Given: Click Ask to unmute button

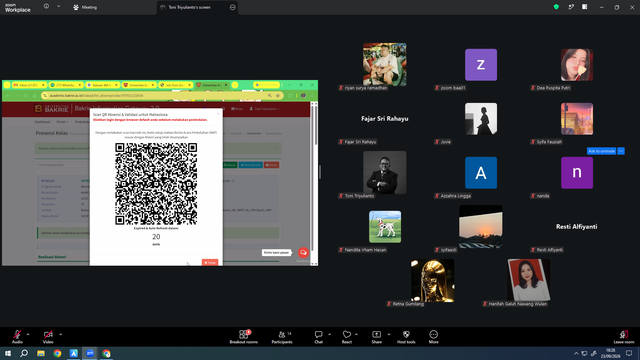Looking at the screenshot, I should 601,151.
